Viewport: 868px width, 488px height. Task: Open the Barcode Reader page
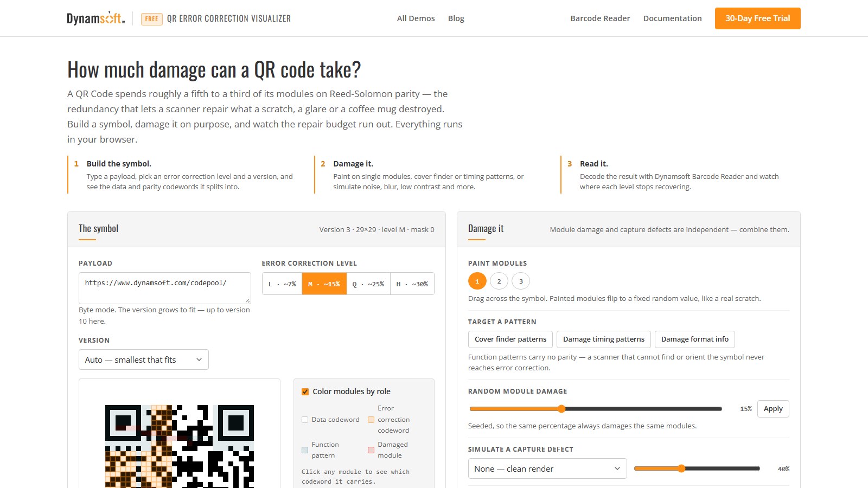coord(600,18)
